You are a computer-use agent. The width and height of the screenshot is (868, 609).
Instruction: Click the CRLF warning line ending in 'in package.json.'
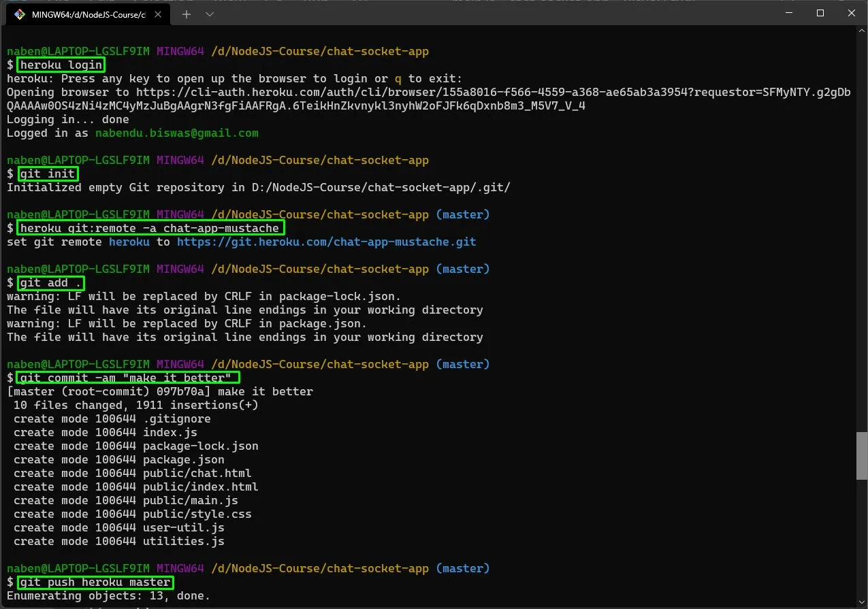pyautogui.click(x=187, y=324)
